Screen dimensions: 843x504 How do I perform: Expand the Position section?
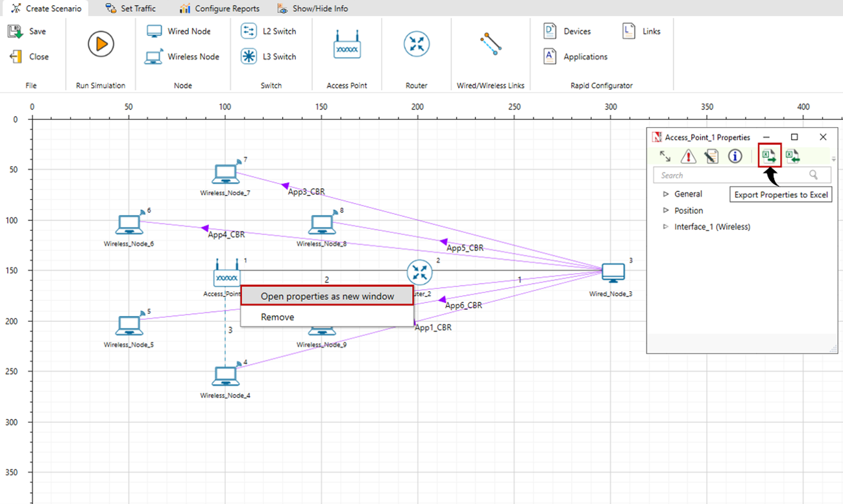(x=666, y=210)
